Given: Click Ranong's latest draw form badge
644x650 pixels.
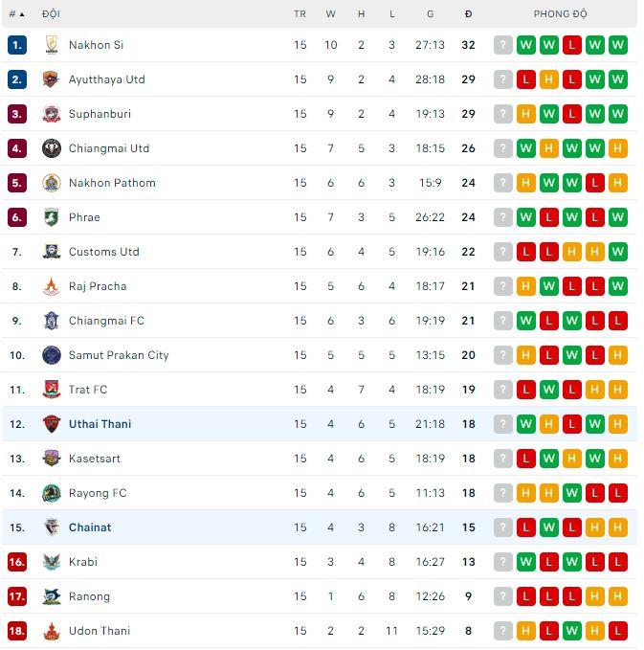Looking at the screenshot, I should (x=618, y=596).
